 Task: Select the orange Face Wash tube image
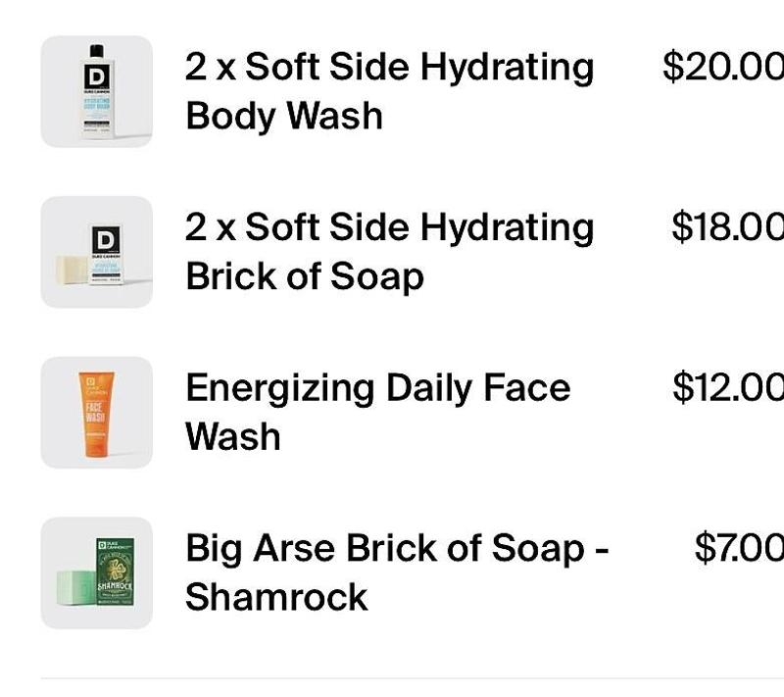tap(96, 413)
